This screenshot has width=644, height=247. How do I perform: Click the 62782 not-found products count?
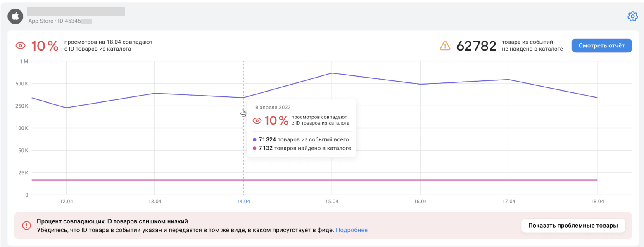(476, 46)
